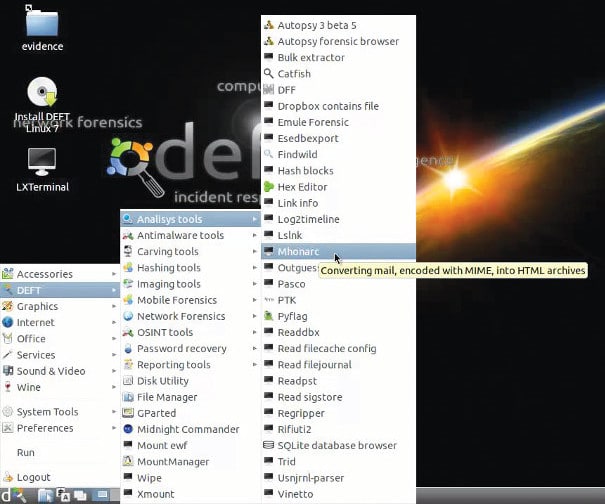
Task: Click the Disk Utility icon
Action: tap(128, 381)
